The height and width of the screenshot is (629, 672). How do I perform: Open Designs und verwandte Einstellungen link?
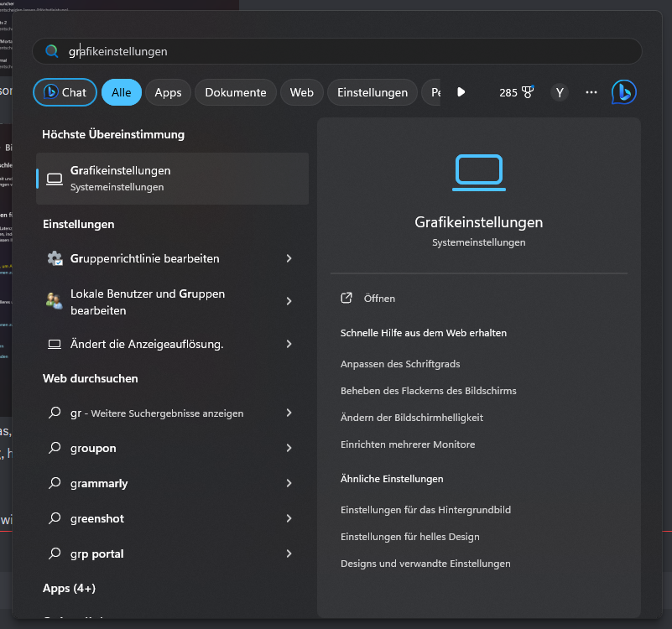[425, 564]
